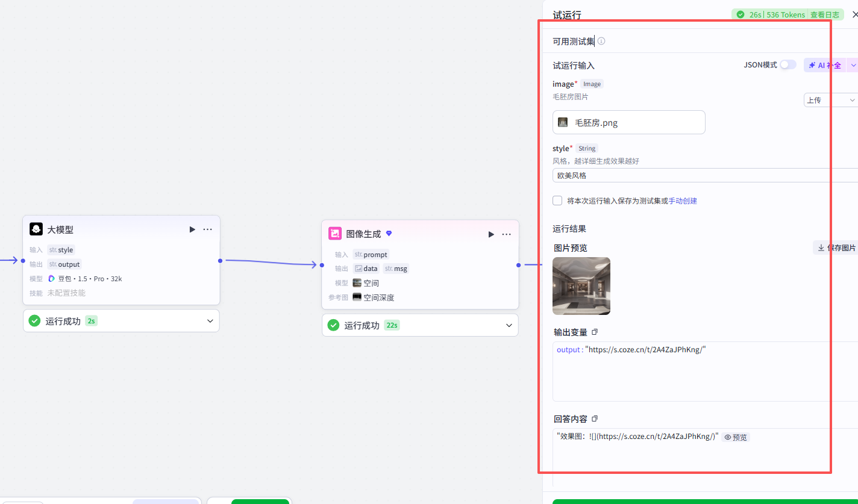The width and height of the screenshot is (858, 504).
Task: Click the str.output tag in 大模型 node
Action: [64, 264]
